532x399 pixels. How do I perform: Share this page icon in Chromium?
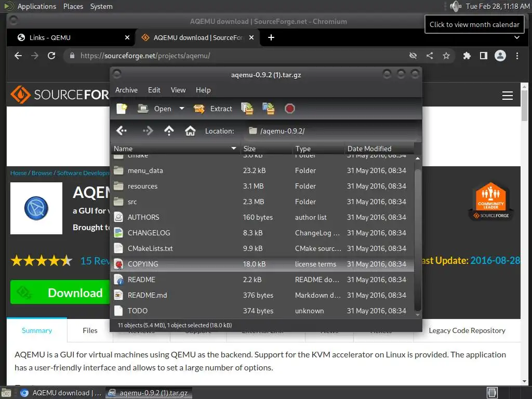430,56
